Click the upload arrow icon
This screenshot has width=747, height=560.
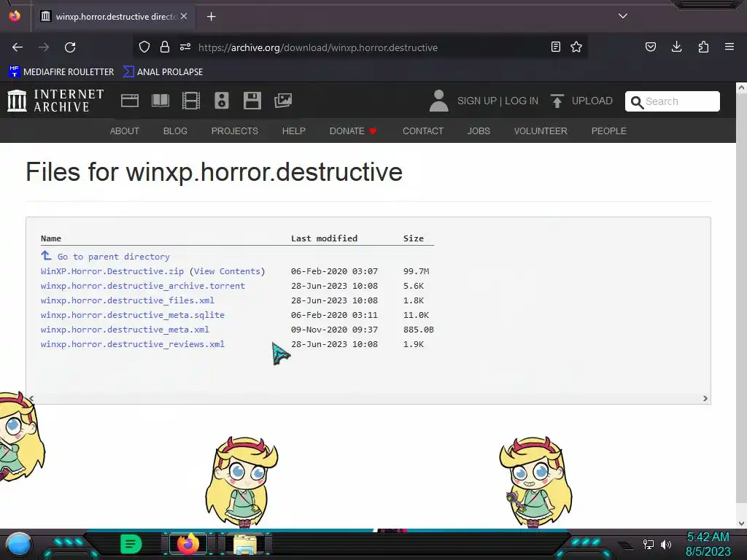pyautogui.click(x=557, y=101)
